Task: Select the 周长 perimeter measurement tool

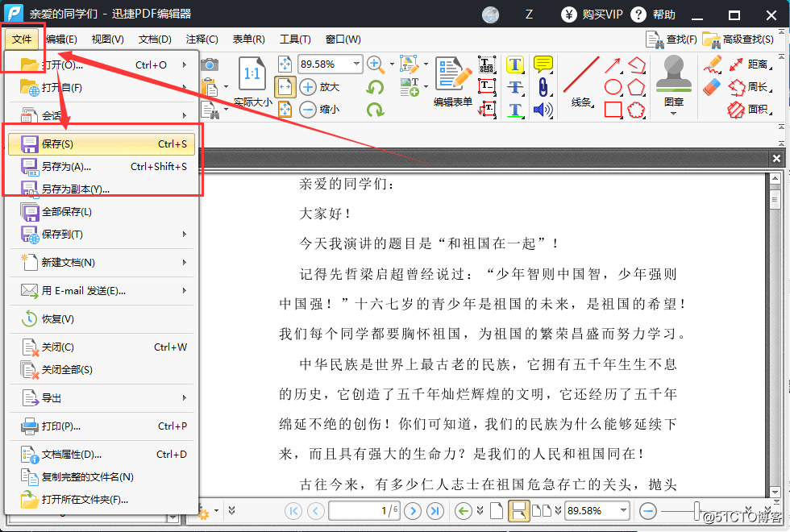Action: click(x=750, y=87)
